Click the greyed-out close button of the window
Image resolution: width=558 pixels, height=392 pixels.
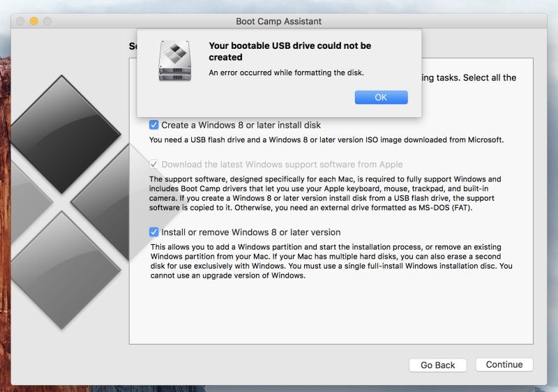click(x=20, y=22)
